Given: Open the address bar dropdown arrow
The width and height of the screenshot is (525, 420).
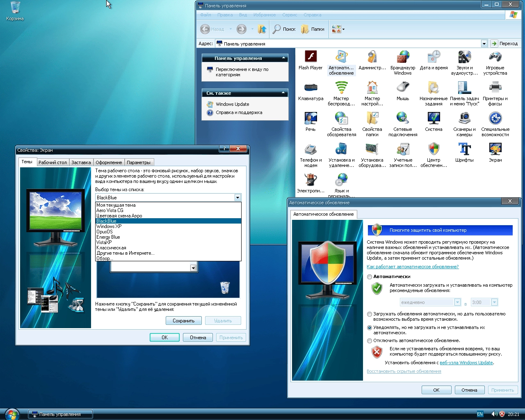Looking at the screenshot, I should pos(484,43).
